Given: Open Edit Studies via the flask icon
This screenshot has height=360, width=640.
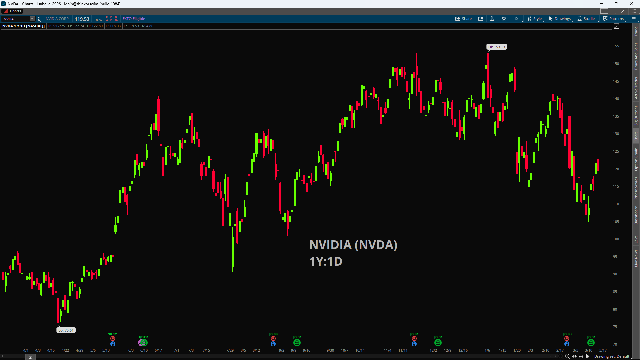Looking at the screenshot, I should tap(492, 19).
